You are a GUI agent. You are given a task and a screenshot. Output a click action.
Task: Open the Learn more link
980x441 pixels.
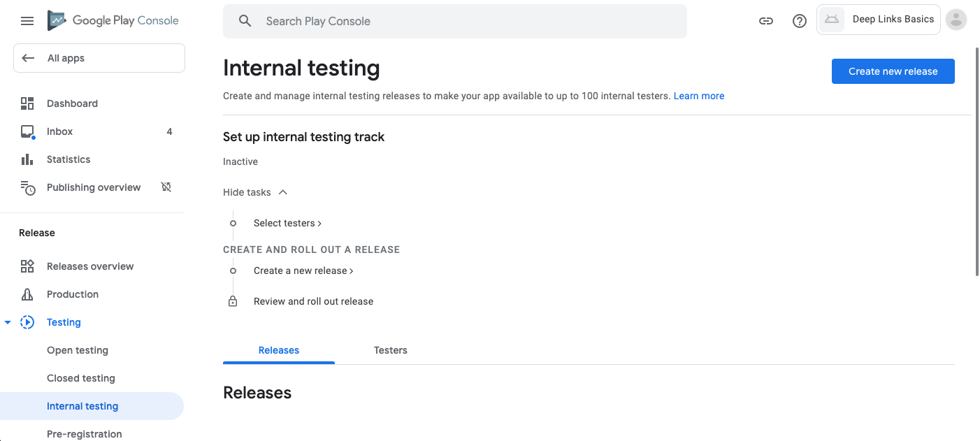point(698,96)
